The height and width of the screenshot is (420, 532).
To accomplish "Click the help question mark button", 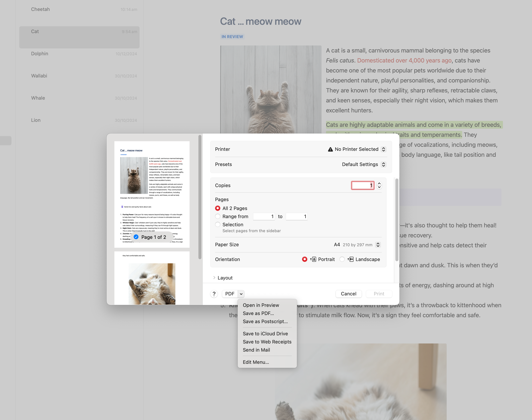I will click(214, 294).
